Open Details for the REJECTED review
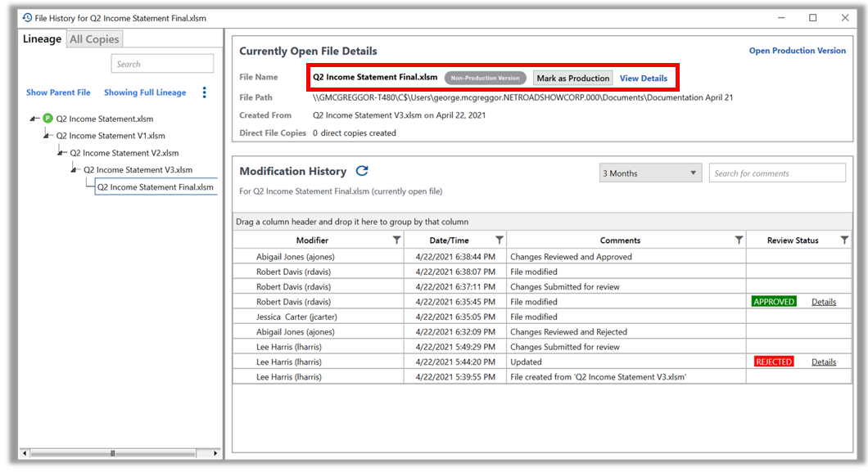Screen dimensions: 868x472 824,362
